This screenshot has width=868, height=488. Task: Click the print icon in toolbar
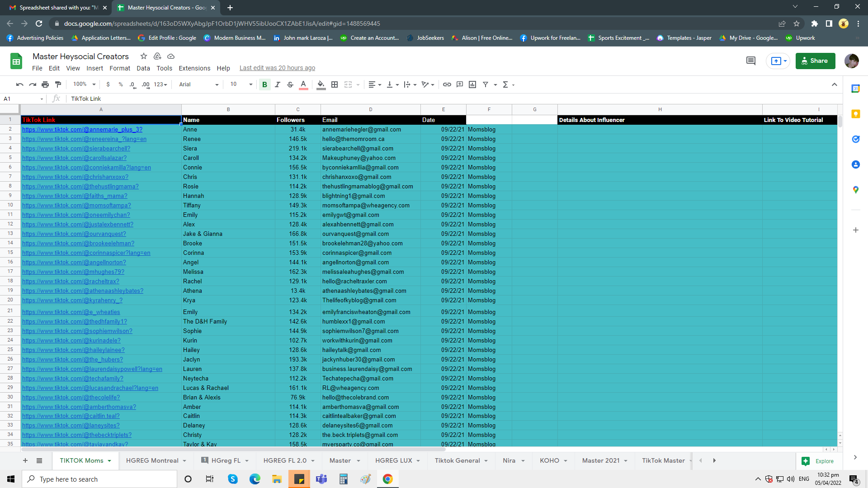click(45, 84)
